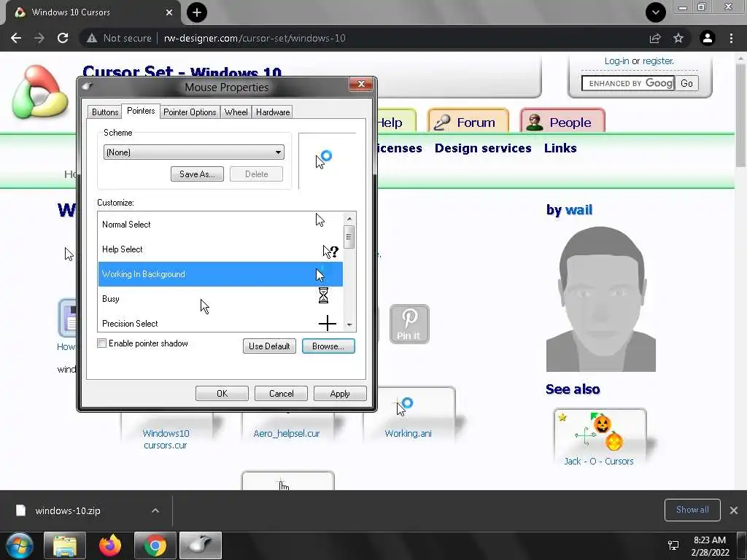Open the Wheel tab
This screenshot has height=560, width=747.
[x=236, y=112]
